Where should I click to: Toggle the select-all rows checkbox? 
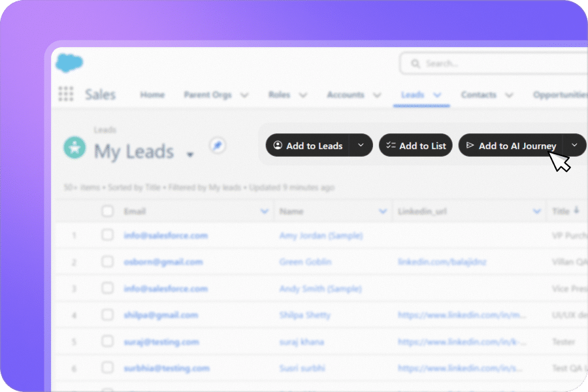point(107,212)
